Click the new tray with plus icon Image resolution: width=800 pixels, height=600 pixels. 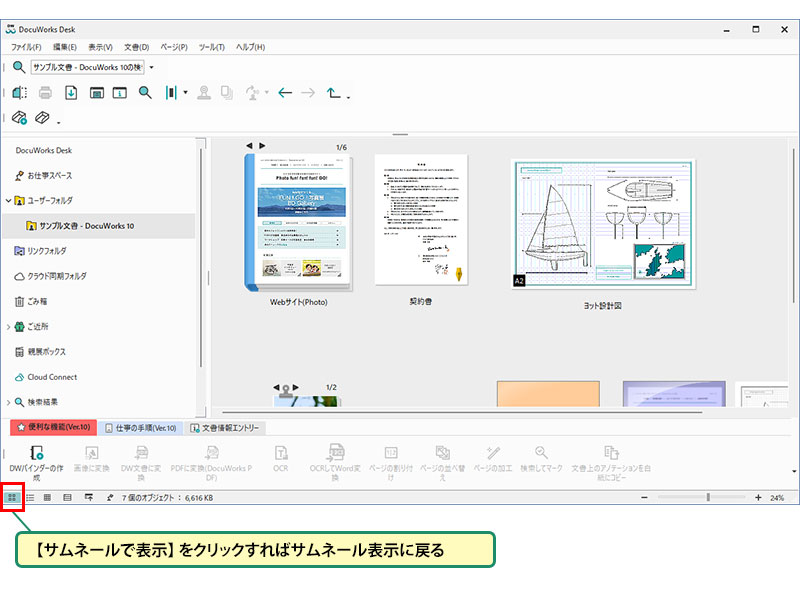pos(19,118)
